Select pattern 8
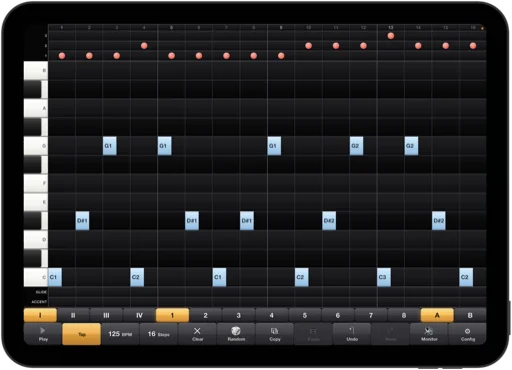 click(x=404, y=315)
